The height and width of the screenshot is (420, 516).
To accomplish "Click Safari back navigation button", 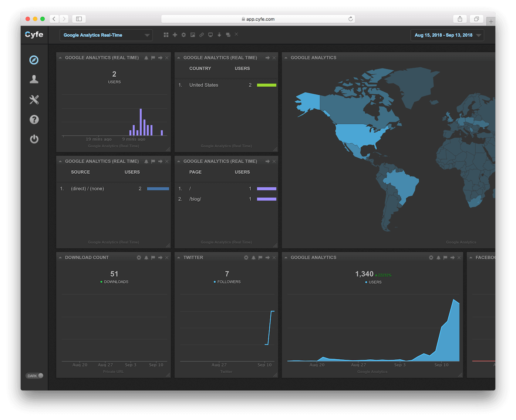I will [54, 19].
